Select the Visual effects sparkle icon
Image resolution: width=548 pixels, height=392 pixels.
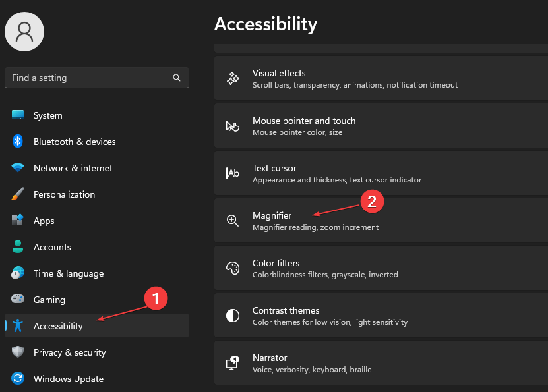[233, 78]
